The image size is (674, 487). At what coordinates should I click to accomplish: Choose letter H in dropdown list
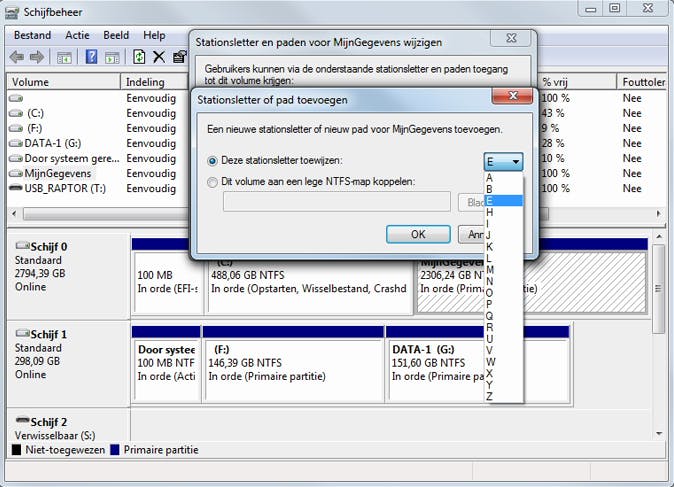coord(503,212)
